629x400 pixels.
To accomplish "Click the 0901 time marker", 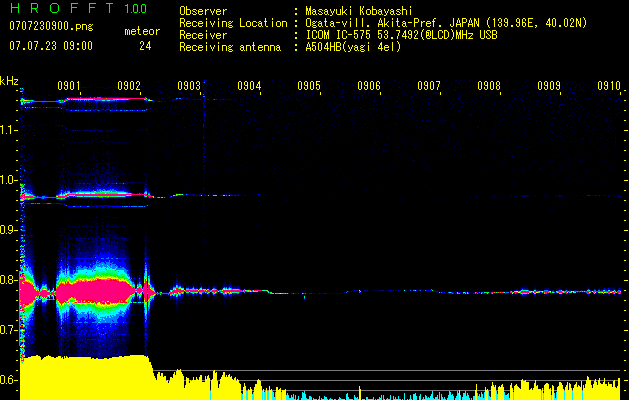I will click(x=69, y=85).
